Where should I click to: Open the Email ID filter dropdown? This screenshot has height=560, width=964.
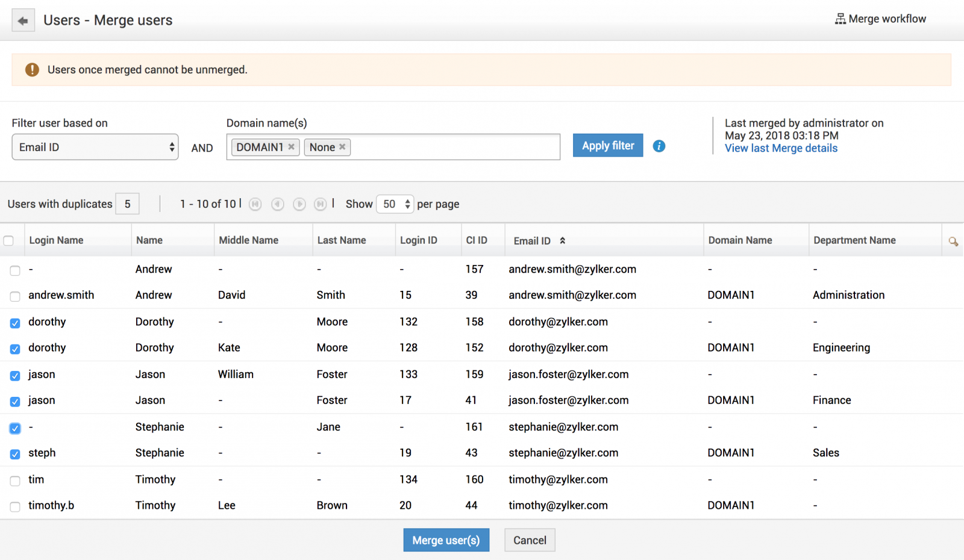[95, 147]
